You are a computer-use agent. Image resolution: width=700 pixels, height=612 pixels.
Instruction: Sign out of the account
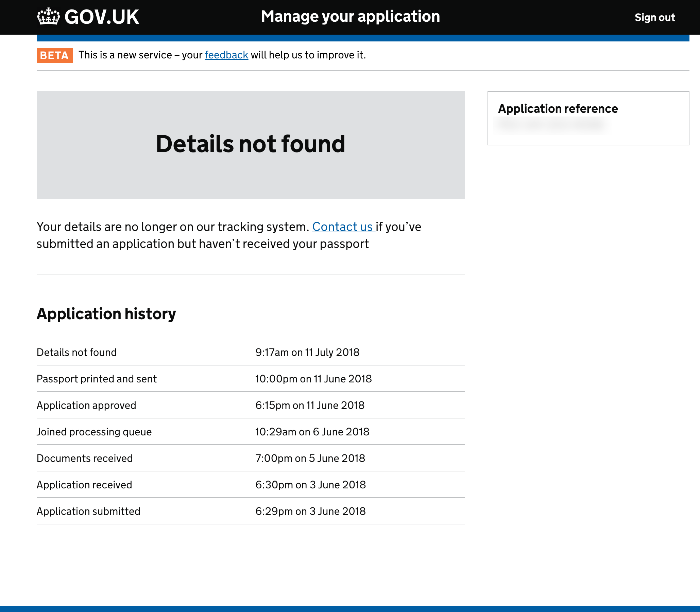tap(654, 17)
